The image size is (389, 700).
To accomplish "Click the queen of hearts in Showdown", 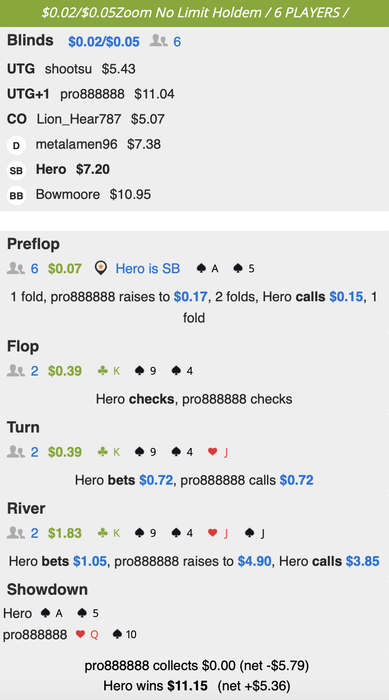I will (88, 634).
